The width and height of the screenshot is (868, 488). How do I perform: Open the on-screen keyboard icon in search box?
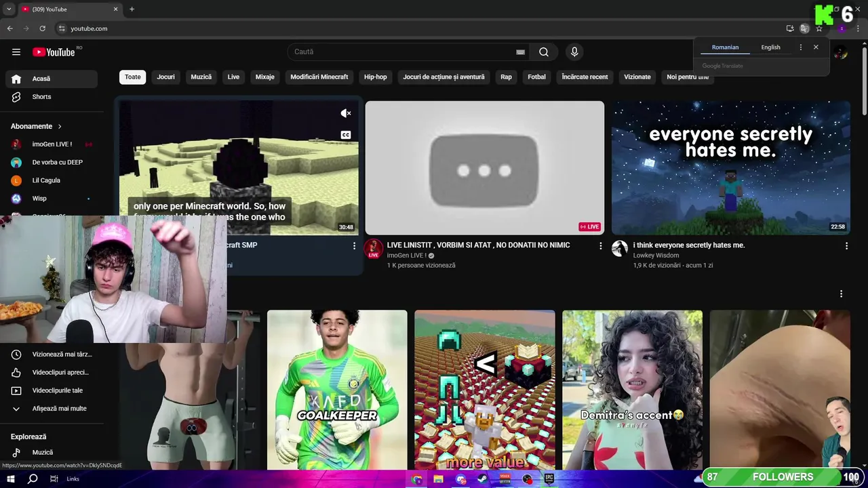520,52
